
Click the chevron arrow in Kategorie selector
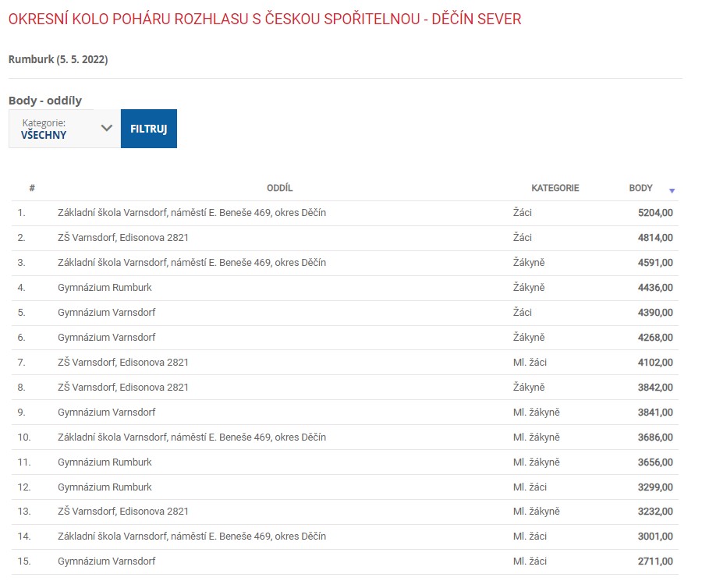click(107, 128)
